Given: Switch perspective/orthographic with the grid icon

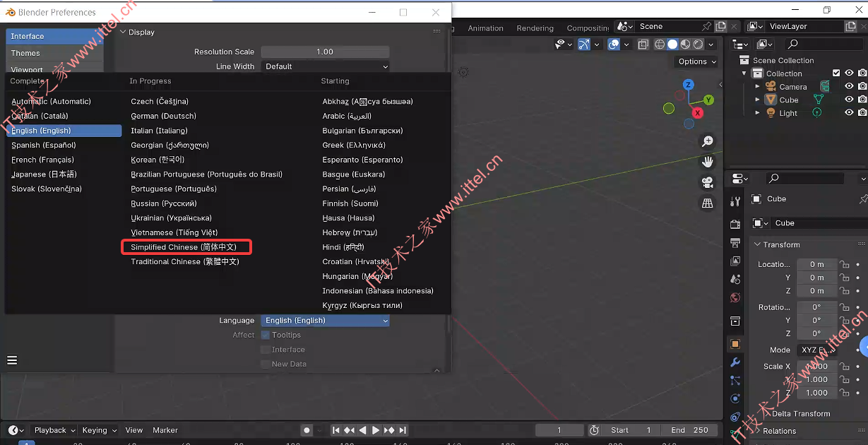Looking at the screenshot, I should click(x=708, y=203).
